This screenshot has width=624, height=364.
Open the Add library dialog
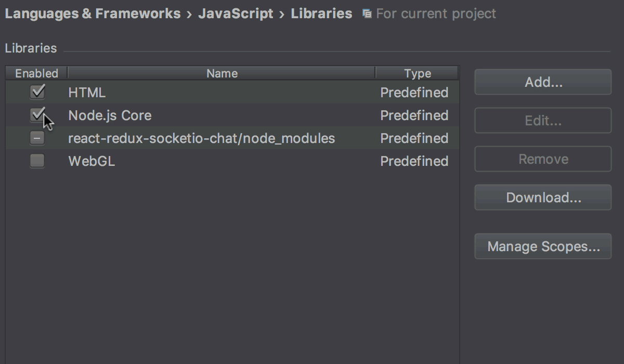tap(542, 82)
